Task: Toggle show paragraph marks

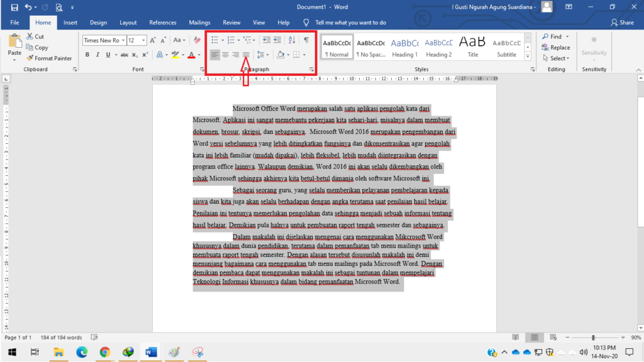Action: [306, 40]
